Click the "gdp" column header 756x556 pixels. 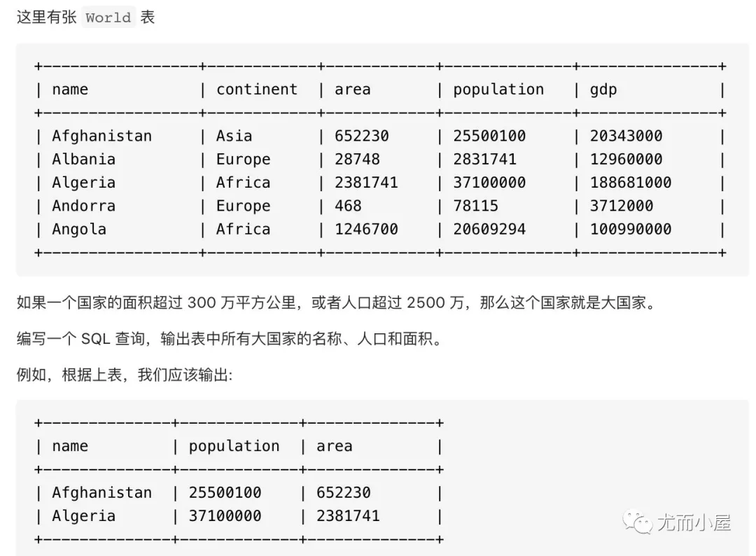pyautogui.click(x=603, y=89)
